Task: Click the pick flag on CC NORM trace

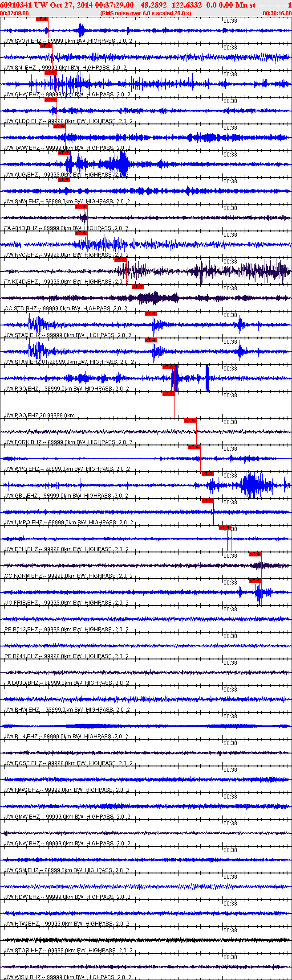Action: [255, 554]
